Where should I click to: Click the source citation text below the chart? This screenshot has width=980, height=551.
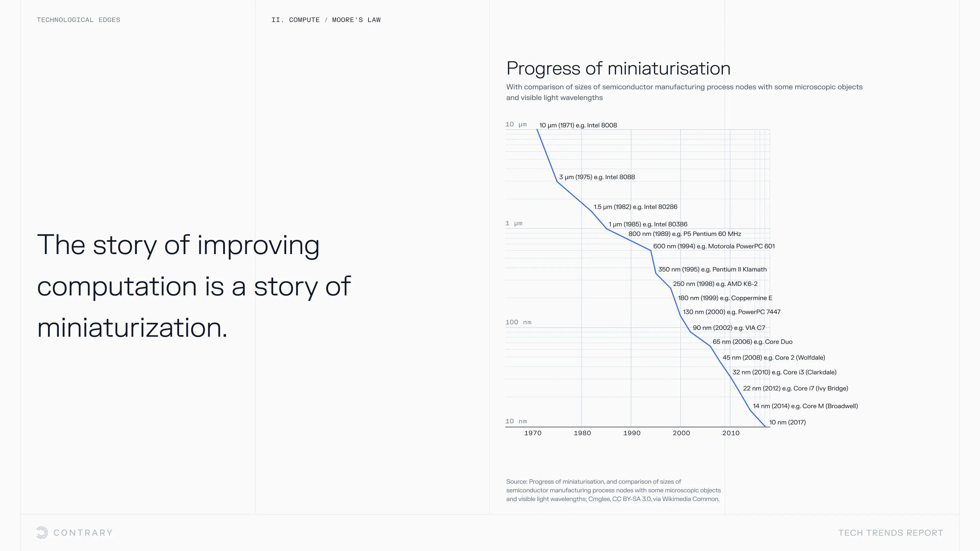tap(613, 490)
